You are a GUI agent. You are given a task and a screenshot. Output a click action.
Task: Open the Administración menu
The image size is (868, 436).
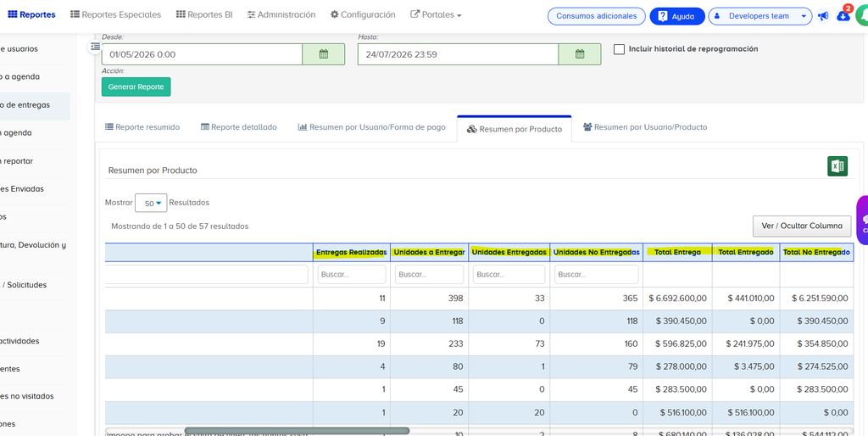[281, 15]
